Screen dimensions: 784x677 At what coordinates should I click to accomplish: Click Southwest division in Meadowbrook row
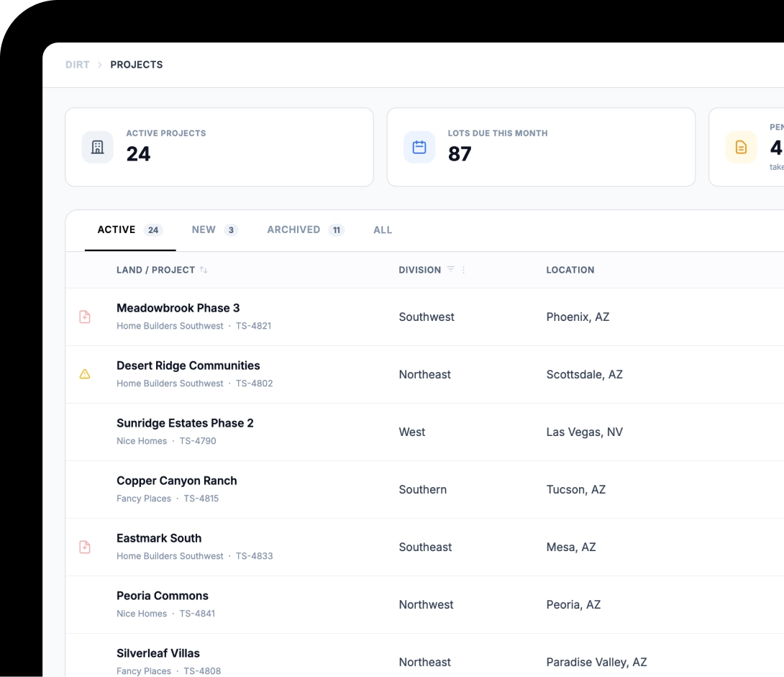pos(427,317)
